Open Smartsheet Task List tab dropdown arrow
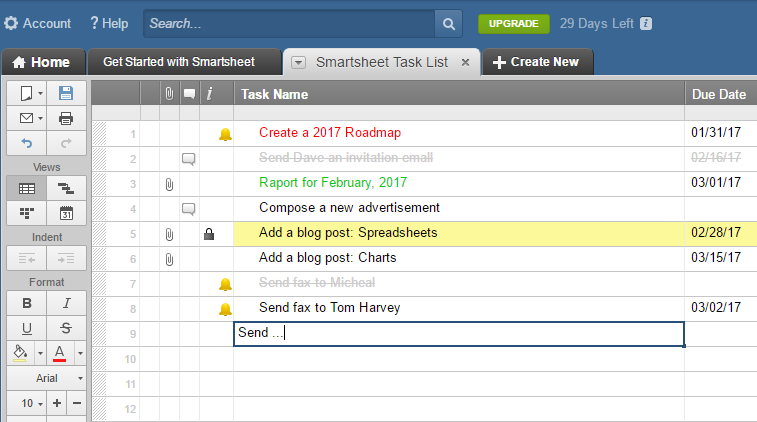Screen dimensions: 757x422 (298, 62)
